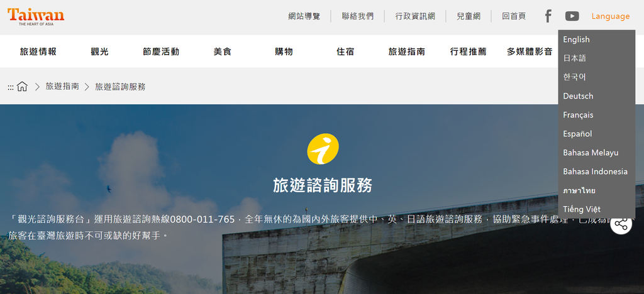Open the 住宿 main menu
This screenshot has height=294, width=644.
[x=345, y=52]
